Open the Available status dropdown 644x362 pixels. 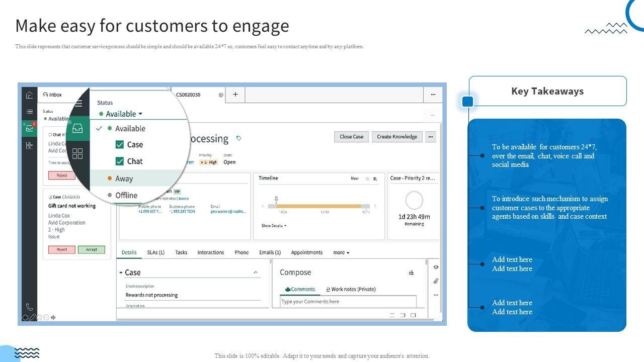click(x=124, y=114)
